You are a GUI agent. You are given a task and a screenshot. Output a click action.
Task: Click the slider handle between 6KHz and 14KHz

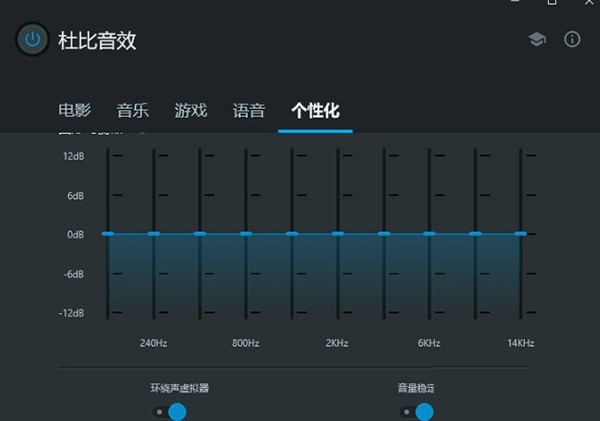(475, 233)
